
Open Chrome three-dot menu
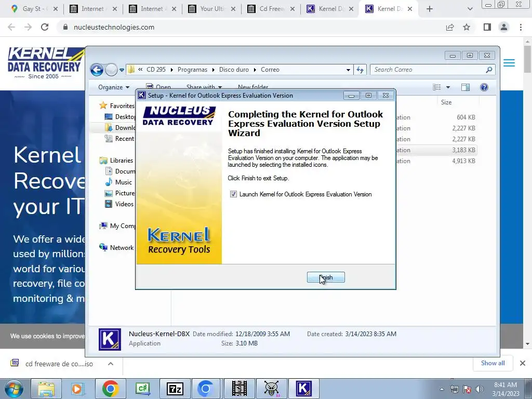(x=521, y=27)
